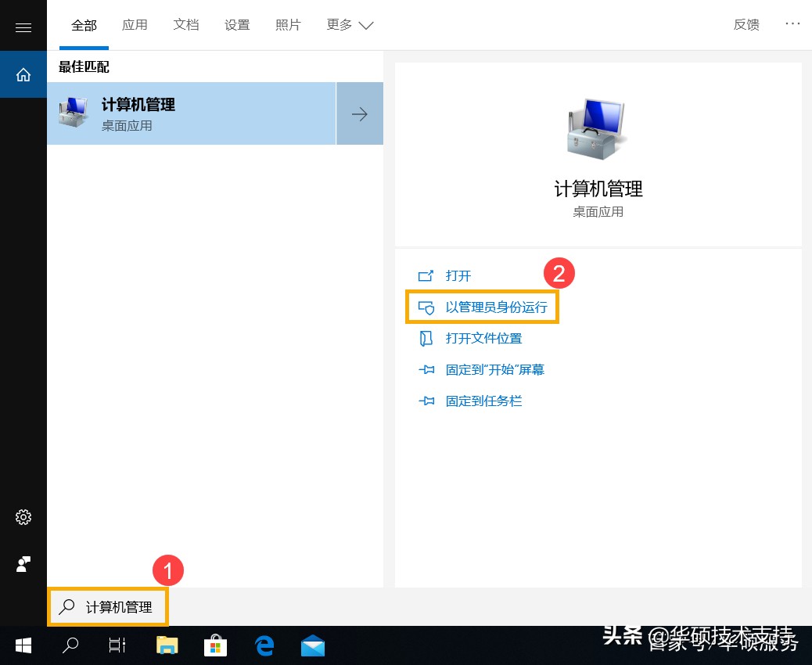Screen dimensions: 812x665
Task: Expand the 更多 dropdown chevron
Action: click(365, 24)
